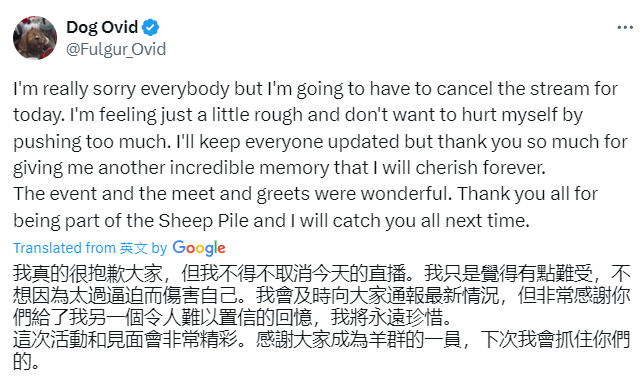Click the phrase 'catch you all next time'
This screenshot has width=642, height=377.
[x=431, y=221]
